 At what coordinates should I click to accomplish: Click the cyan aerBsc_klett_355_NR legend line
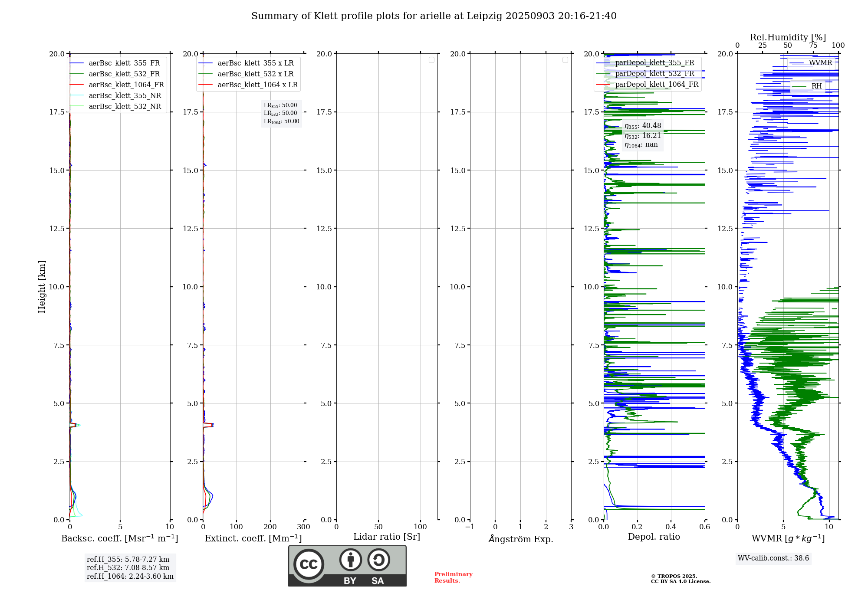click(76, 96)
